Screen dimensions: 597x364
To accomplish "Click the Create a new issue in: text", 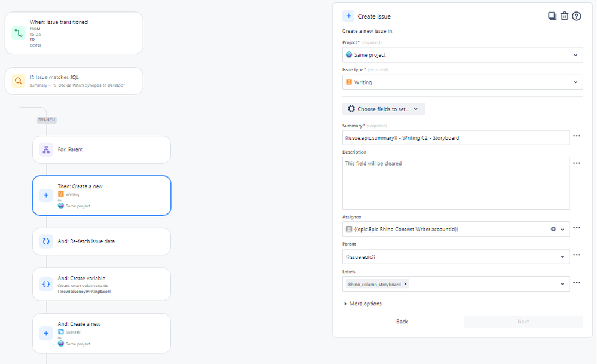I will 368,31.
